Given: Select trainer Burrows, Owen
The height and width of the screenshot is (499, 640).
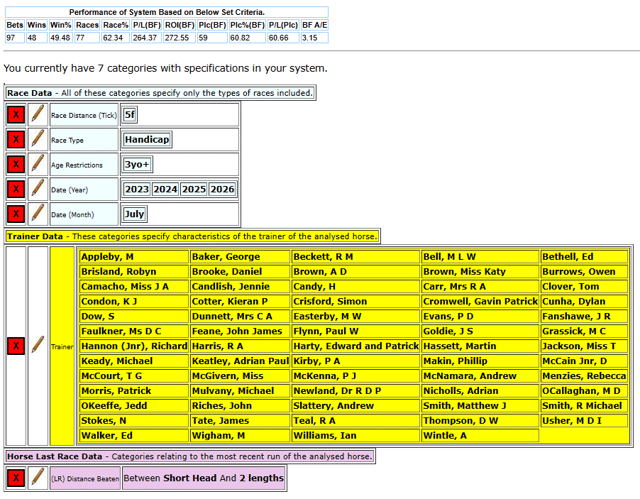Looking at the screenshot, I should point(584,272).
